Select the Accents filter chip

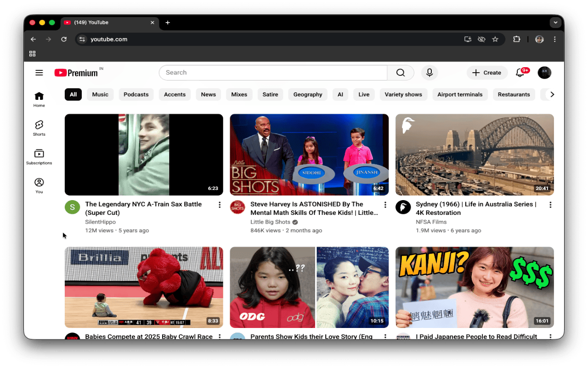(x=175, y=95)
